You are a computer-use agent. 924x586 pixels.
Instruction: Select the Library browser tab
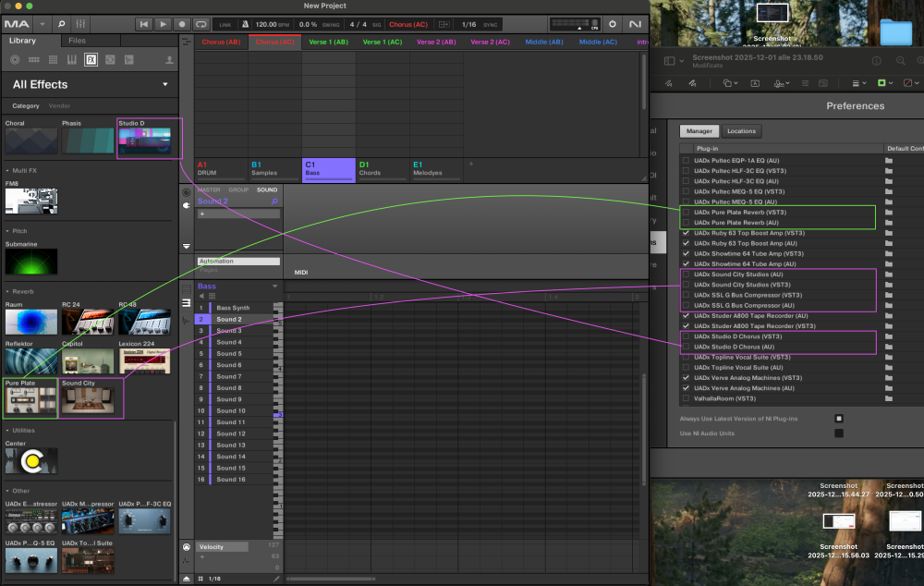coord(22,41)
